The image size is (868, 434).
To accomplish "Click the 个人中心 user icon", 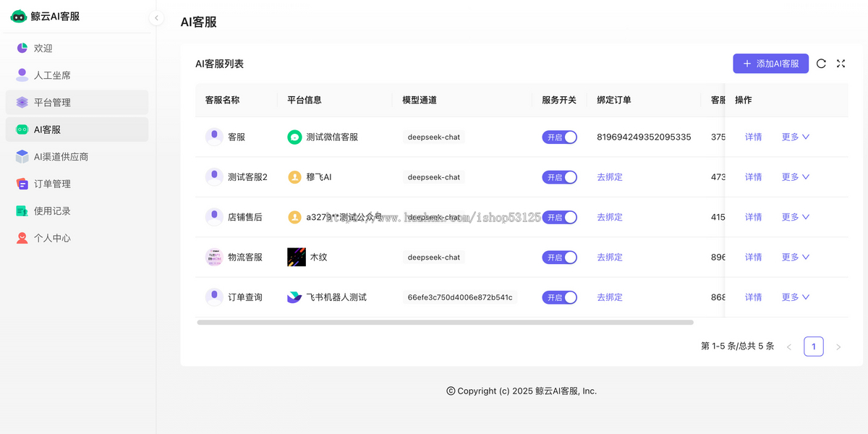I will (x=22, y=238).
